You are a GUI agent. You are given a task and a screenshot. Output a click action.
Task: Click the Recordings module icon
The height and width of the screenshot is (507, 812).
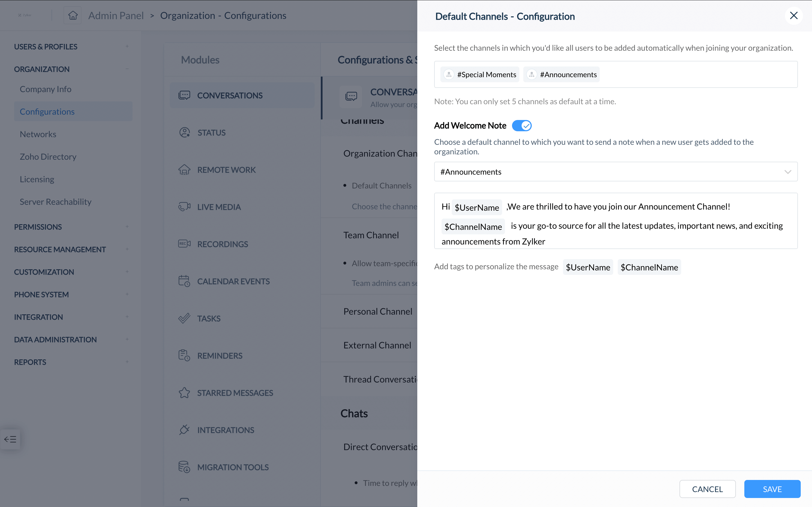tap(184, 244)
